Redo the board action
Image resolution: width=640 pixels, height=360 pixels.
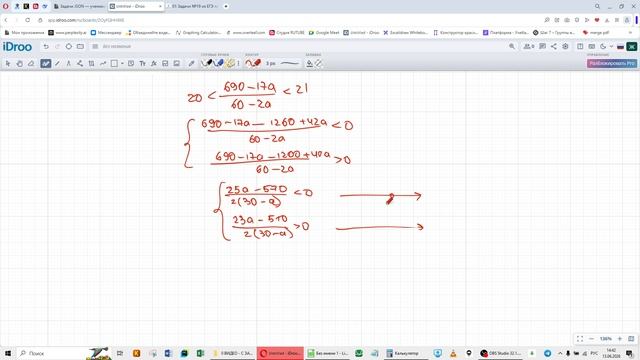coord(58,47)
